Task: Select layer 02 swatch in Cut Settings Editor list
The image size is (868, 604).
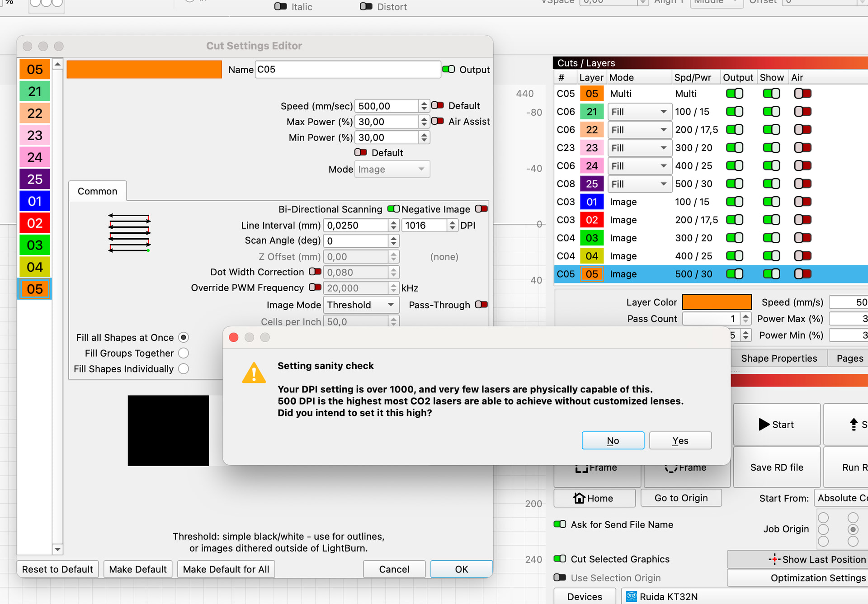Action: [35, 223]
